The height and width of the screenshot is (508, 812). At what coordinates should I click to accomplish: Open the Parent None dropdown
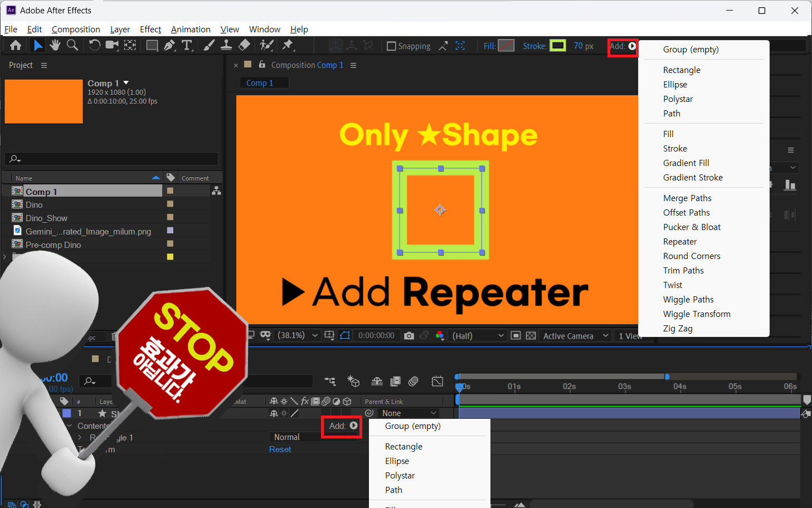pyautogui.click(x=409, y=413)
